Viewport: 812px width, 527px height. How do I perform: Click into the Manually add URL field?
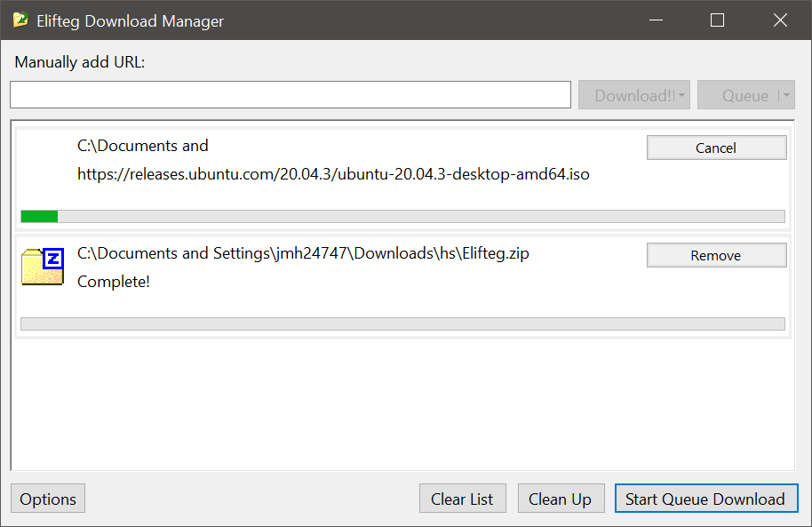pyautogui.click(x=290, y=95)
